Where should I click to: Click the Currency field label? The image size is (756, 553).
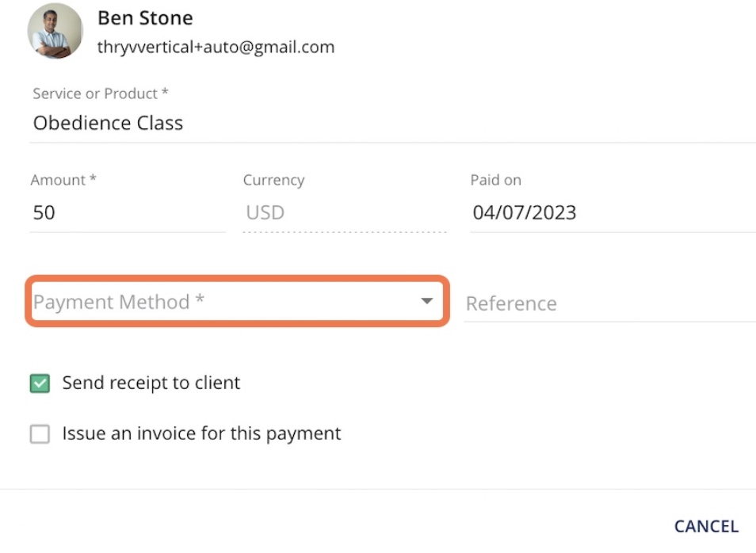point(273,180)
